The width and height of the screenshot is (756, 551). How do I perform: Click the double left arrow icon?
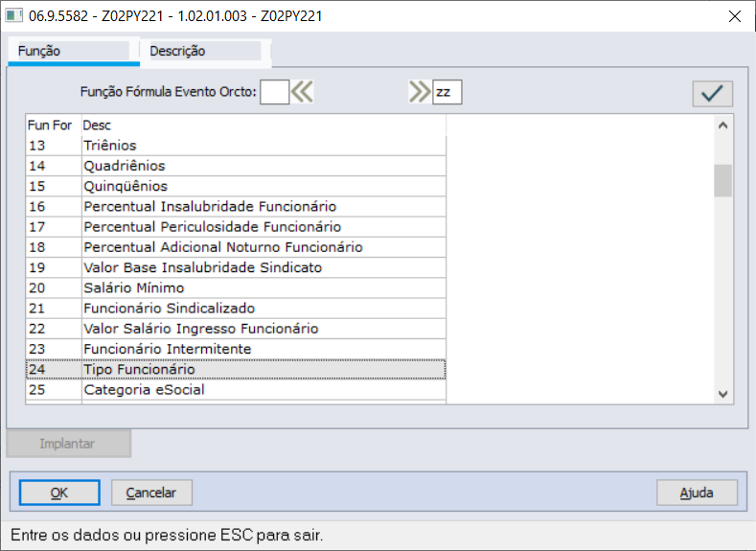[302, 92]
